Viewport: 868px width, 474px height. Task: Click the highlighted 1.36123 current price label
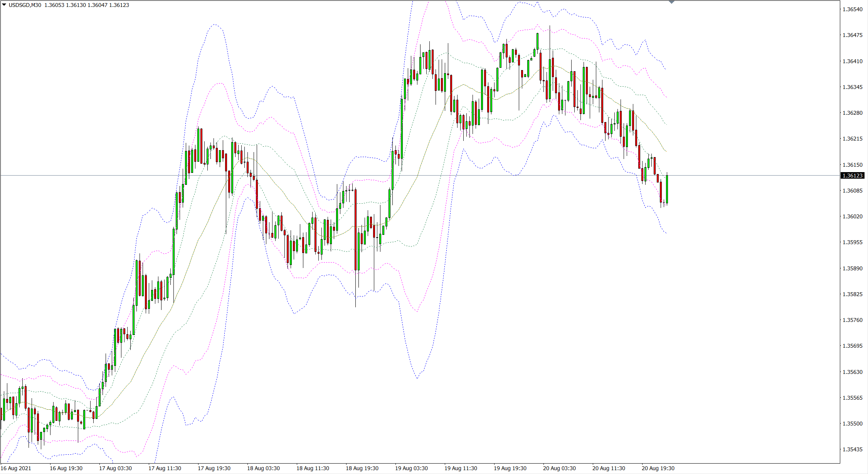coord(852,176)
